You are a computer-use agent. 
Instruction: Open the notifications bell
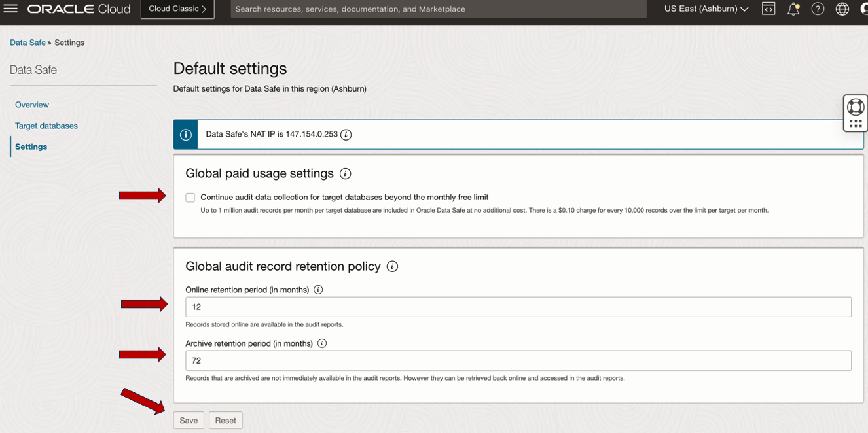[793, 9]
